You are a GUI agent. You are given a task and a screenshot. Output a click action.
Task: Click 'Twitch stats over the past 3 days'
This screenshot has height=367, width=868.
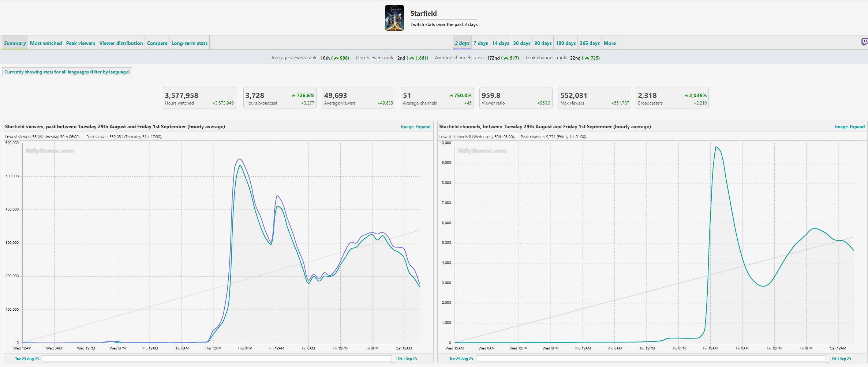click(444, 24)
